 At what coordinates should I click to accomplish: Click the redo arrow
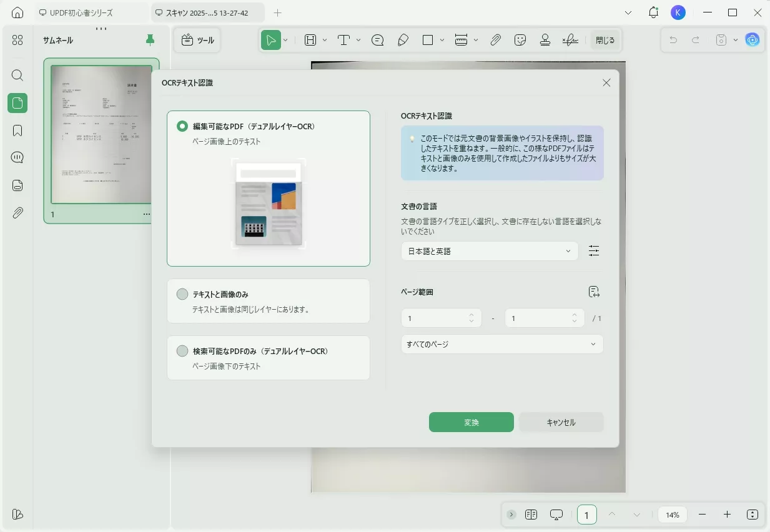point(695,40)
